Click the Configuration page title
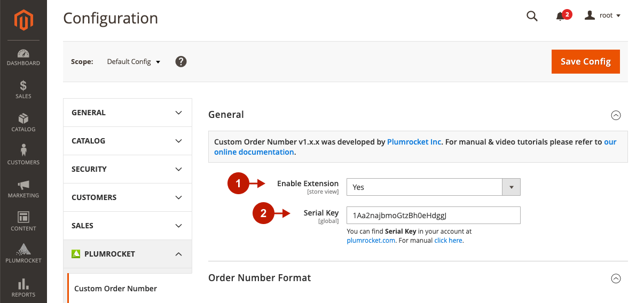 tap(111, 18)
